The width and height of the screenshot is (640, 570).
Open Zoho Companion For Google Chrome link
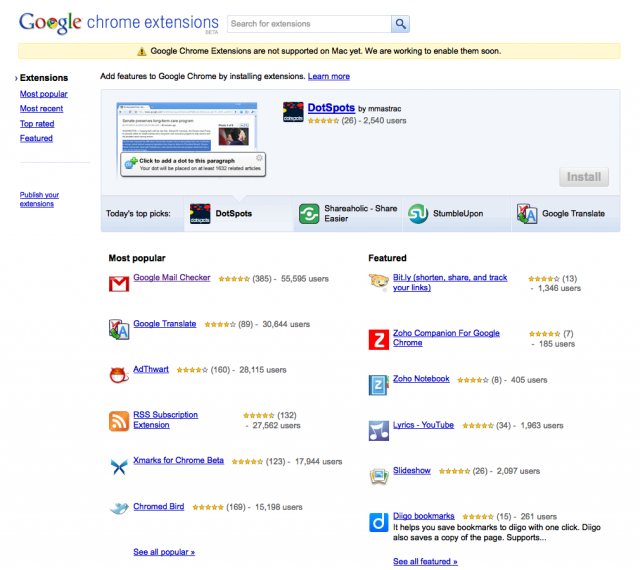[446, 338]
